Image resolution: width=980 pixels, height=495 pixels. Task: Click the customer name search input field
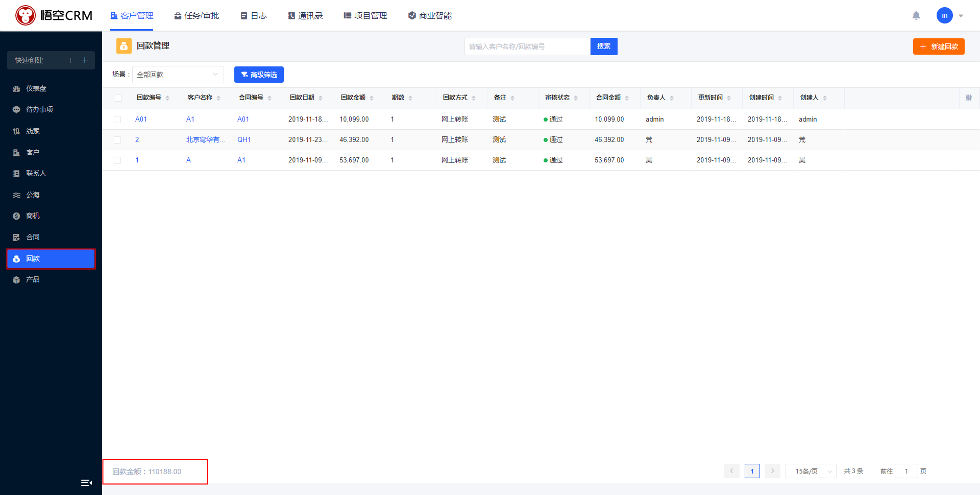[527, 46]
